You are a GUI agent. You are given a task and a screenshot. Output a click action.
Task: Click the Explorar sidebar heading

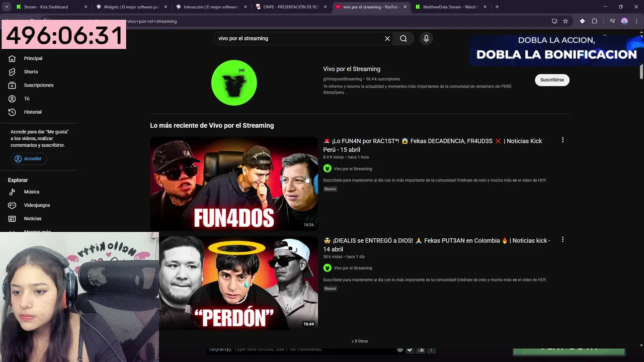click(18, 180)
